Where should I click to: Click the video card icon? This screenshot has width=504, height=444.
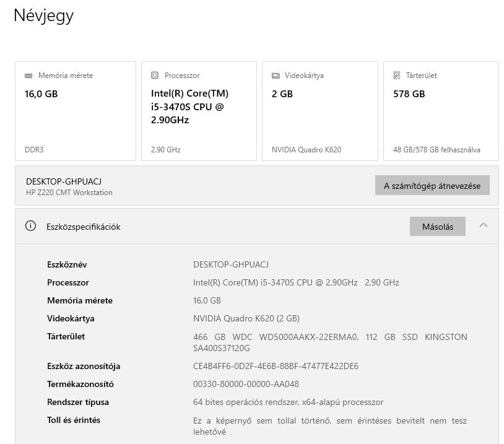click(x=276, y=76)
